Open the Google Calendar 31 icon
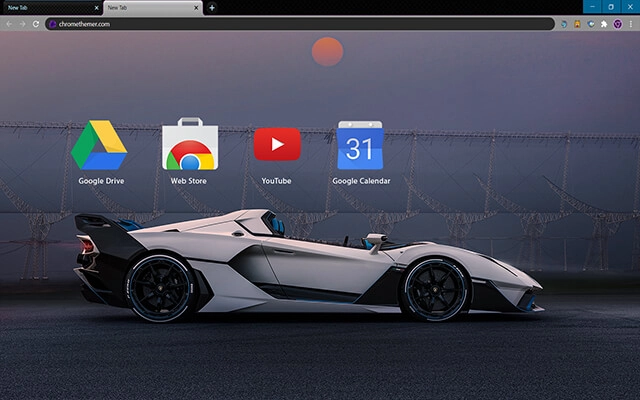Screen dimensions: 640x400 click(x=360, y=145)
